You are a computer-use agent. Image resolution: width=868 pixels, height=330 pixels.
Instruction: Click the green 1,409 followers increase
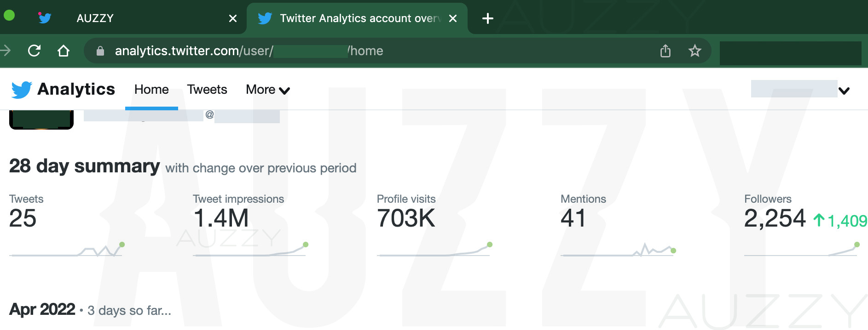point(840,221)
